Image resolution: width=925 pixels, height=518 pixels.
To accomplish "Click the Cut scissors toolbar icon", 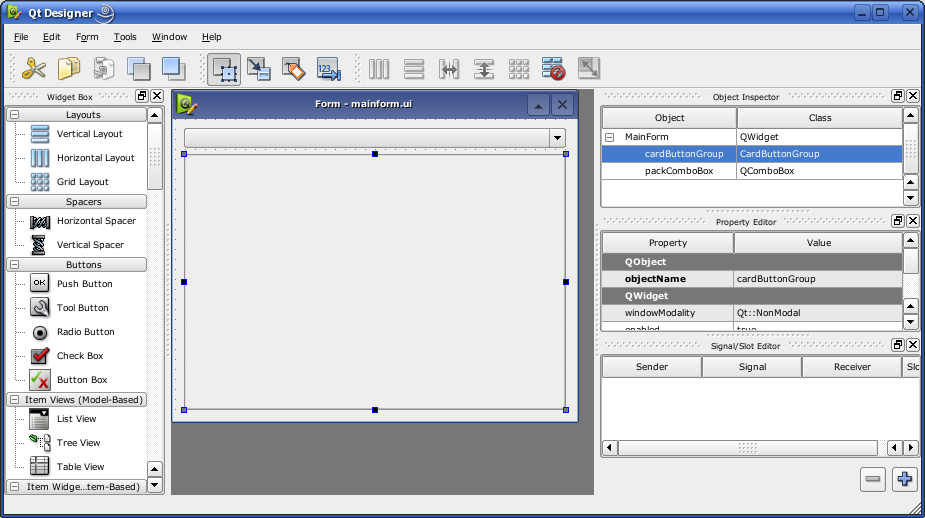I will tap(34, 69).
